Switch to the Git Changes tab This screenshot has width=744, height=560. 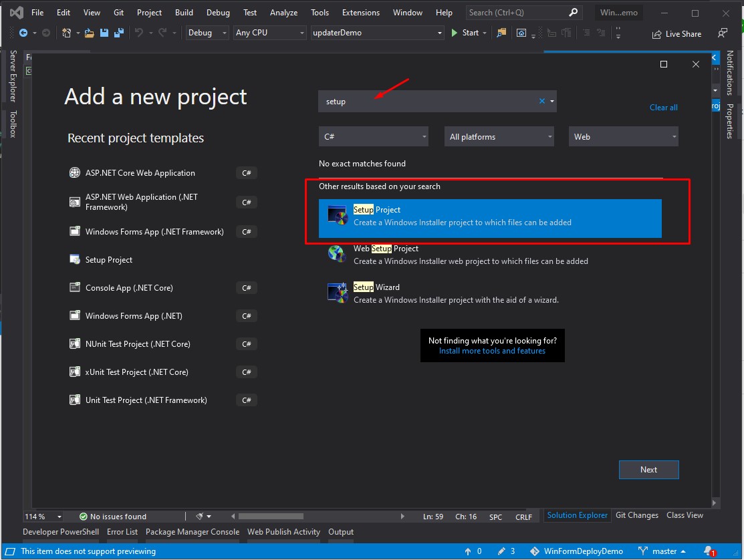[636, 515]
